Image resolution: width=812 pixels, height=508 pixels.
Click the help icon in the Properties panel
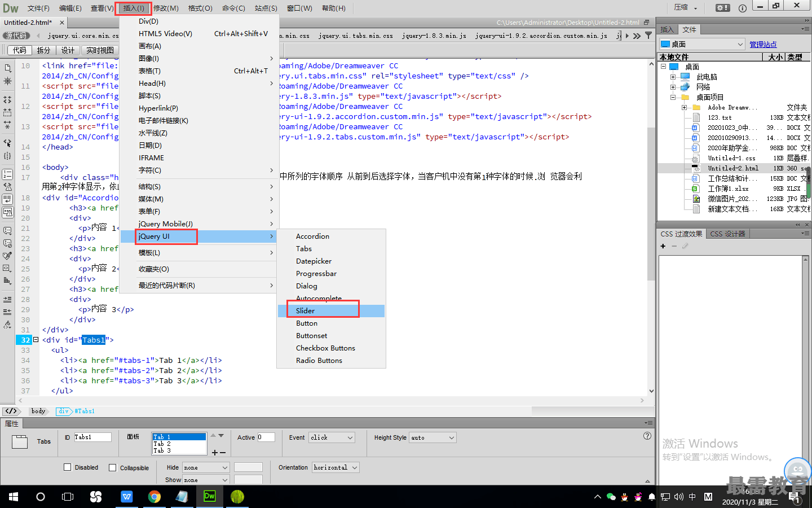coord(647,436)
